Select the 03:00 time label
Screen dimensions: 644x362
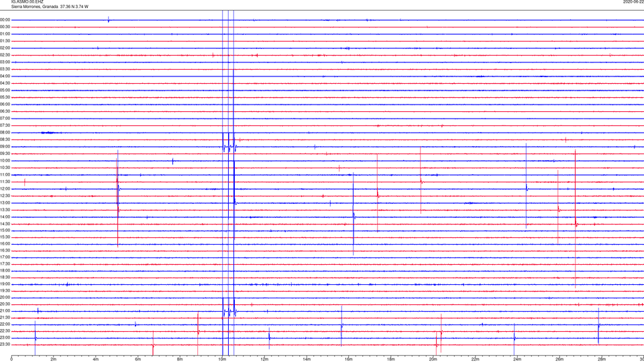tap(5, 62)
